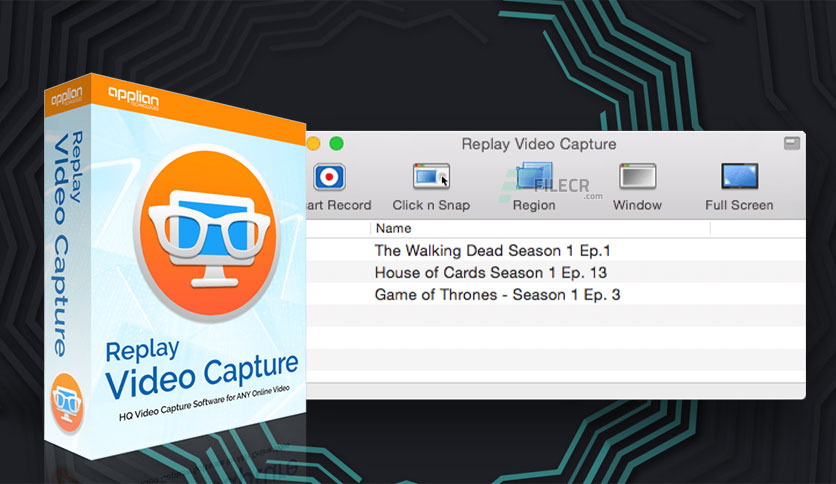Click the toolbar toggle pill at title bar right
This screenshot has width=836, height=484.
pyautogui.click(x=792, y=143)
